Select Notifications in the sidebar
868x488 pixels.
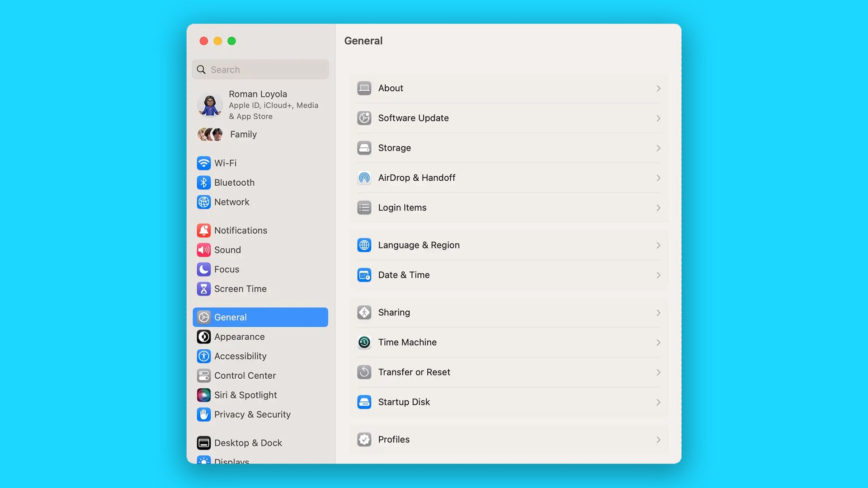[x=241, y=231]
